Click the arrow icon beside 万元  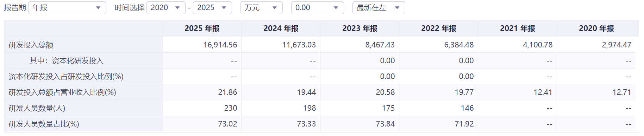pos(275,8)
